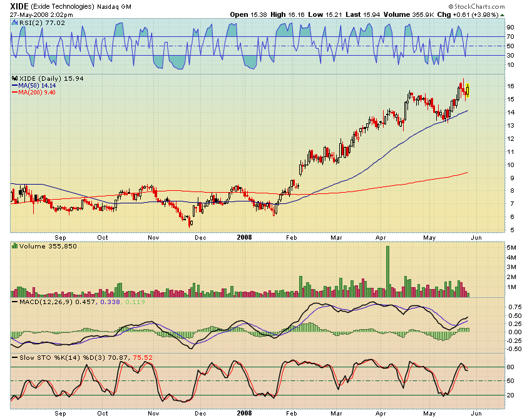
Task: Click the 1M level on the volume axis
Action: [x=511, y=287]
